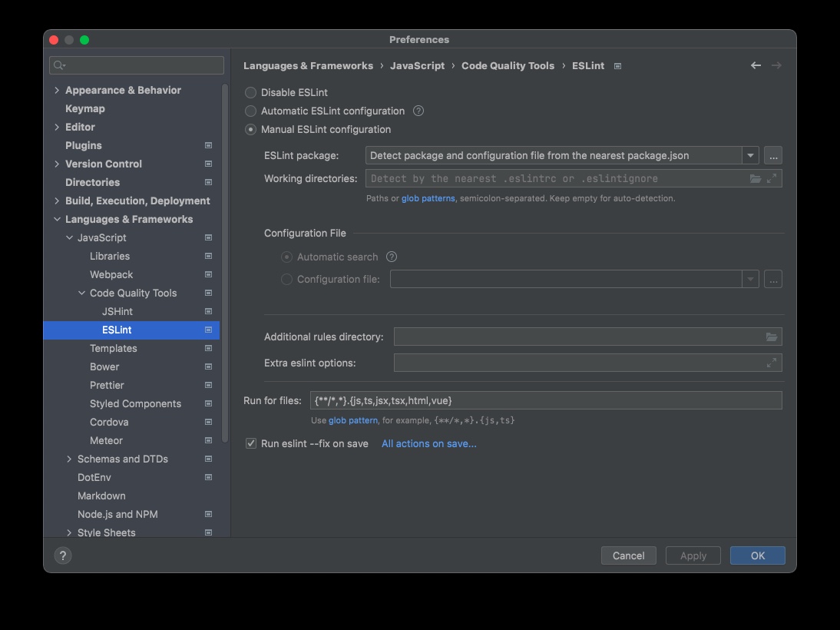Select Prettier in the settings tree

click(x=107, y=386)
